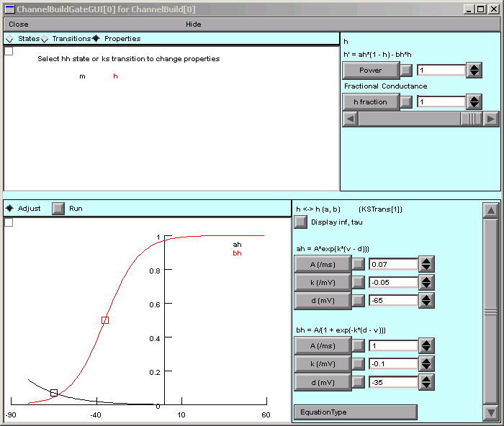Select the red h state label
The image size is (504, 426).
point(115,76)
